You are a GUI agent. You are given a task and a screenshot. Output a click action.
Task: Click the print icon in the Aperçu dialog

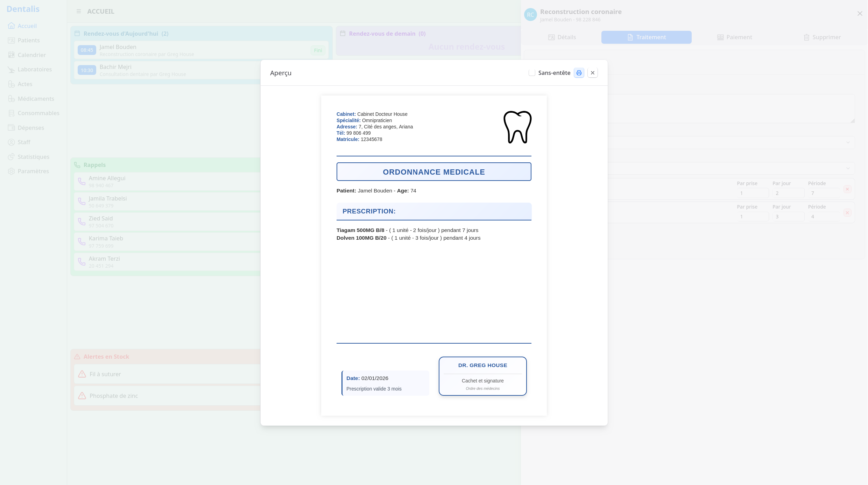(579, 73)
